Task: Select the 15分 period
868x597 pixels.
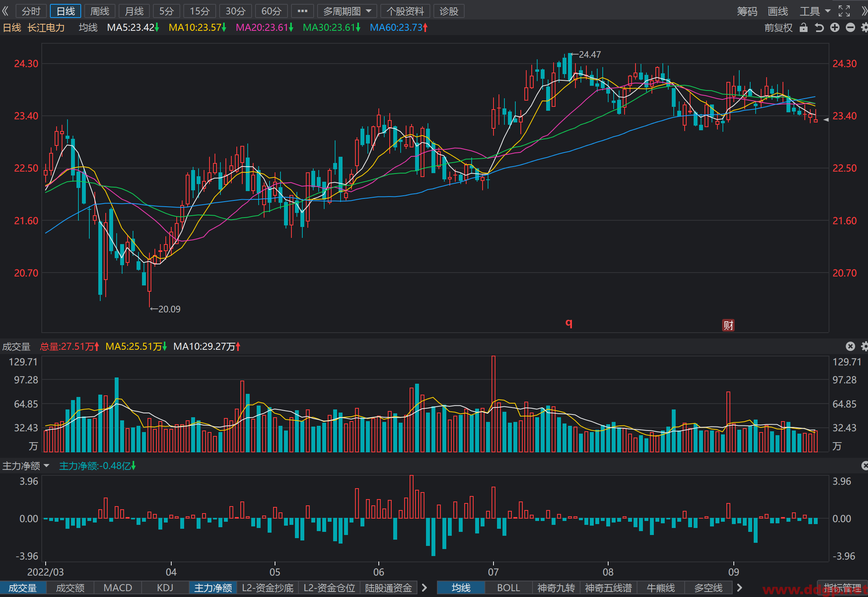Action: pos(200,11)
